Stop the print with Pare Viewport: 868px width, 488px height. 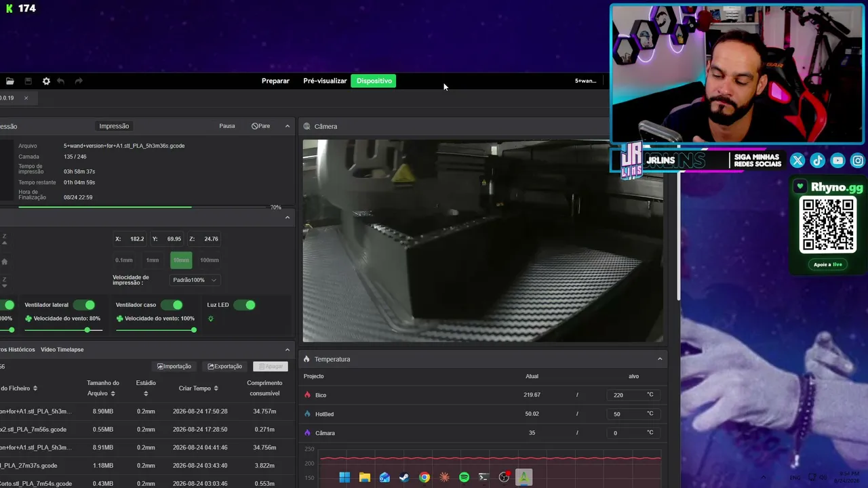[261, 126]
